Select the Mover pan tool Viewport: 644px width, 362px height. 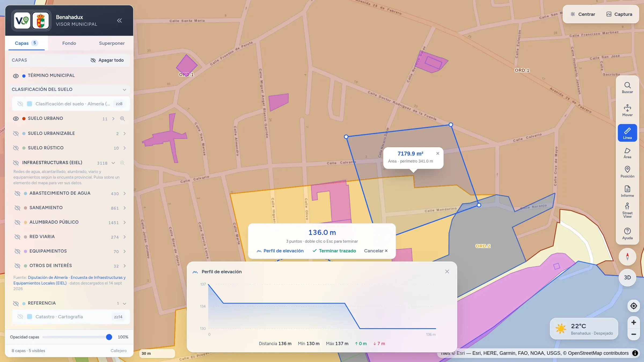pyautogui.click(x=627, y=110)
